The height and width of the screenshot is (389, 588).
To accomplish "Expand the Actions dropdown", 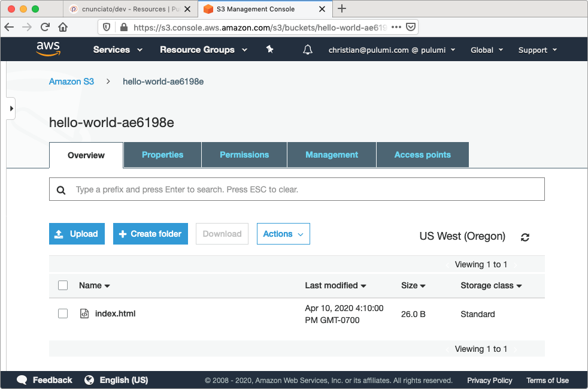I will 283,234.
